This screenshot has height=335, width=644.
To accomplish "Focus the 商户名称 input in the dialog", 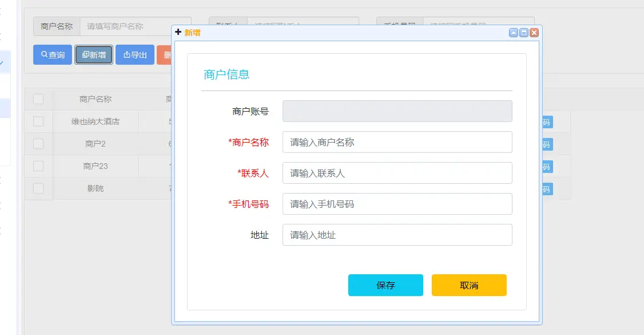I will tap(397, 142).
